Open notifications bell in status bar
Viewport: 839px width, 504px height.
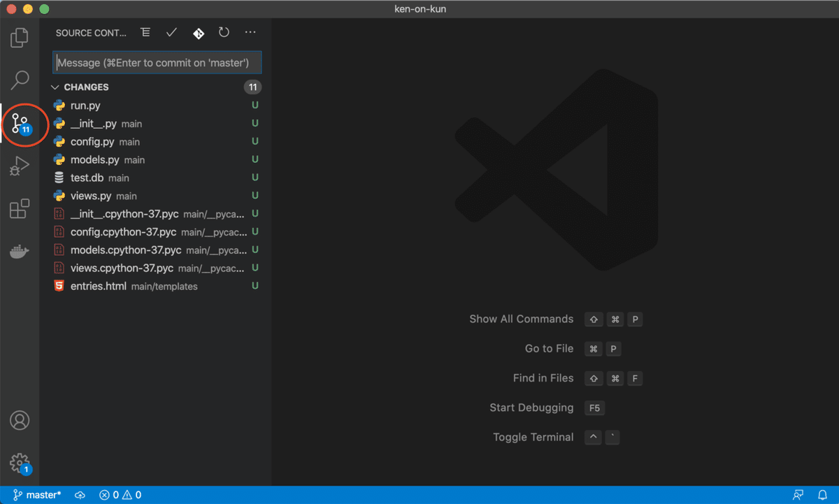tap(822, 495)
